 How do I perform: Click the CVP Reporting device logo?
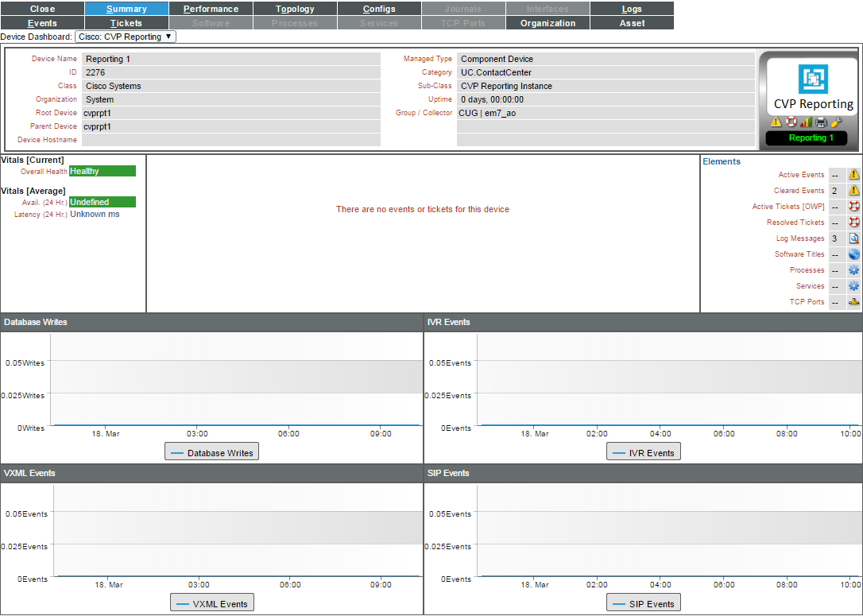(813, 87)
